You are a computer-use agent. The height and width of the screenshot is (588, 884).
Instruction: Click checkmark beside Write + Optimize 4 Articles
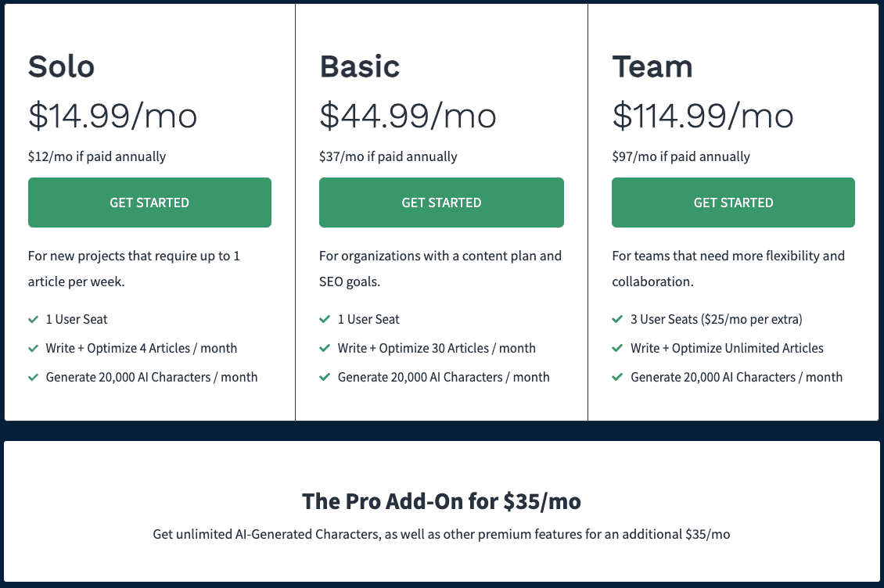(34, 348)
